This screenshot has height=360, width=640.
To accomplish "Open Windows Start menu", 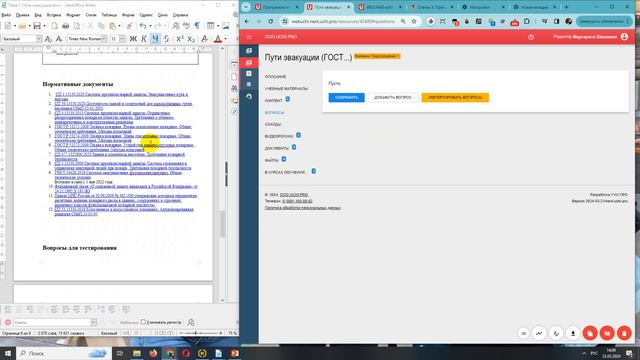I will pos(8,353).
